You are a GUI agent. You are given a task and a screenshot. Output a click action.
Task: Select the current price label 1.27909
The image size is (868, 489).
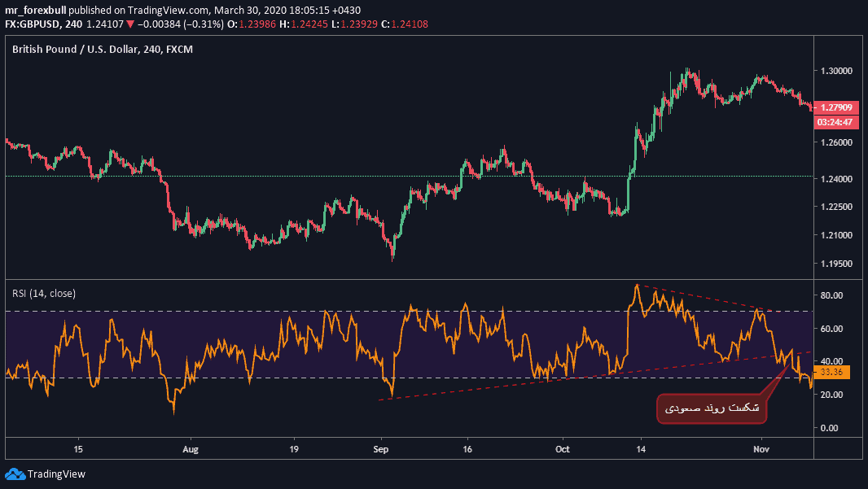click(x=836, y=107)
